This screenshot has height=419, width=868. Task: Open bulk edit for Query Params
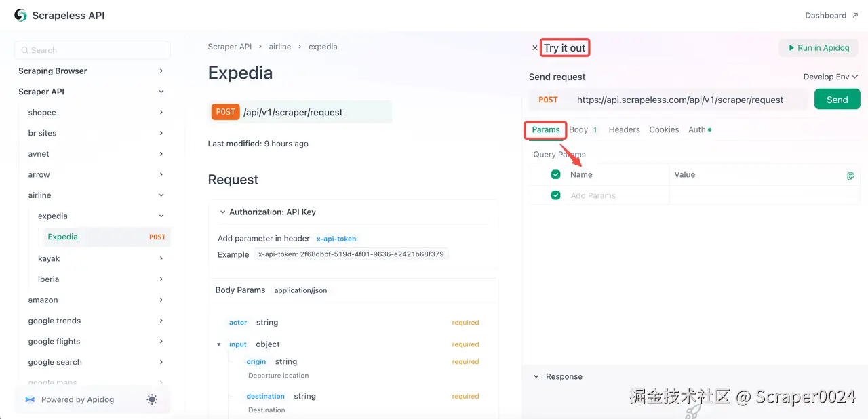tap(850, 176)
